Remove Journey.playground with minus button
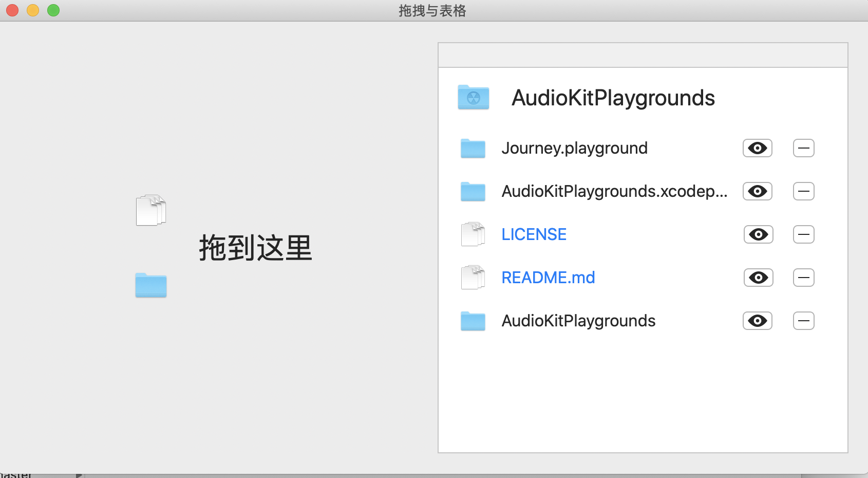 pos(804,148)
